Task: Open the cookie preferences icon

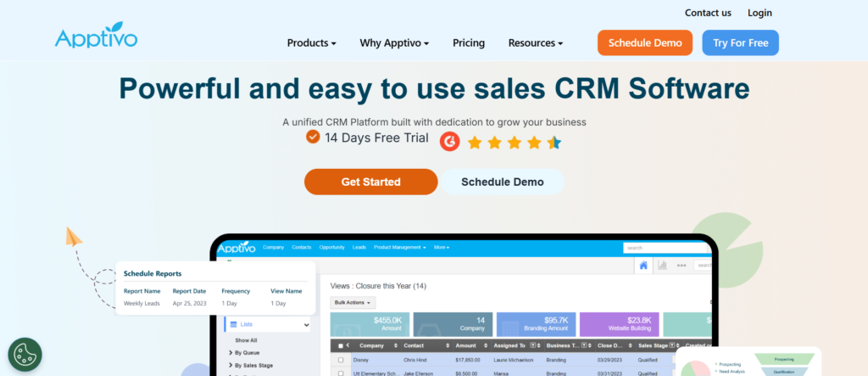Action: 25,355
